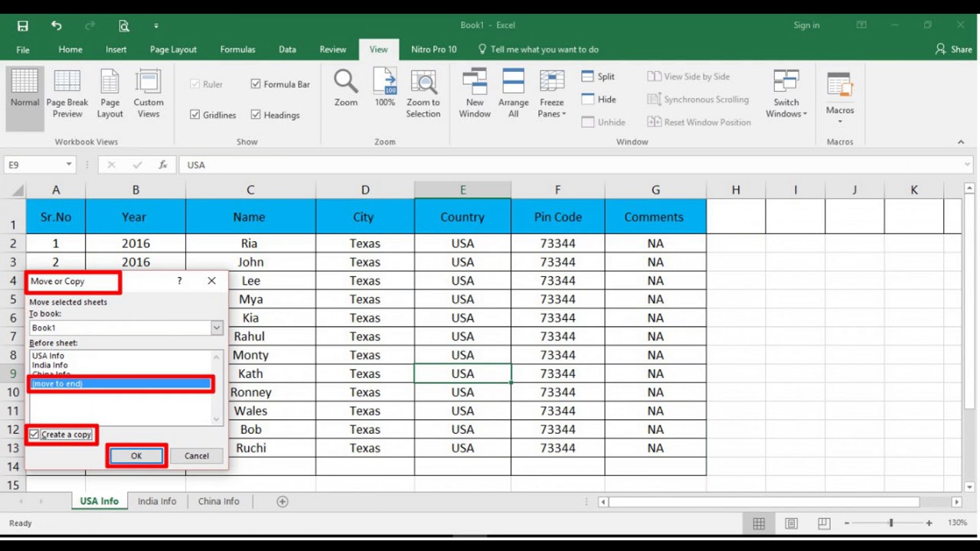This screenshot has width=980, height=551.
Task: Collapse the ribbon with the arrow
Action: click(961, 142)
